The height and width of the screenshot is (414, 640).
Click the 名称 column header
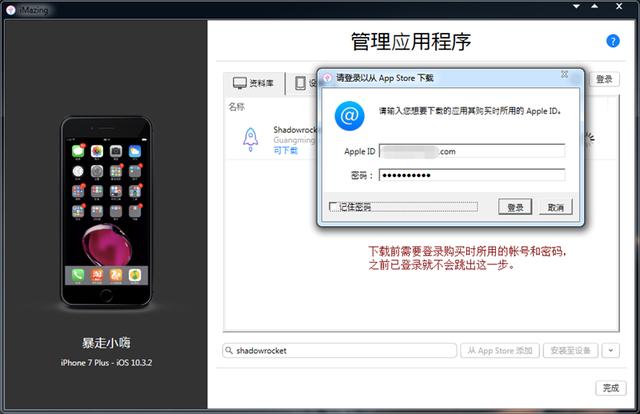tap(236, 107)
